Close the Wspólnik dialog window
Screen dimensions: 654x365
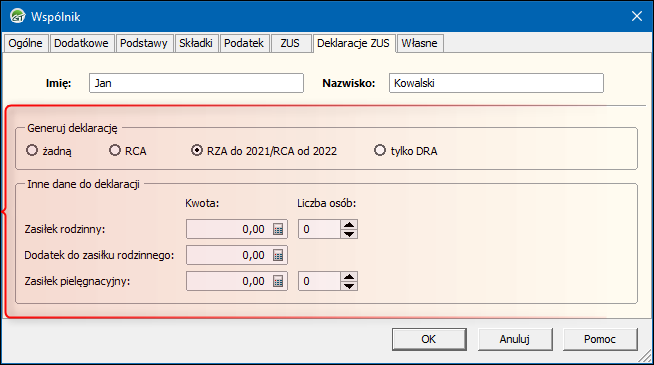click(x=636, y=16)
